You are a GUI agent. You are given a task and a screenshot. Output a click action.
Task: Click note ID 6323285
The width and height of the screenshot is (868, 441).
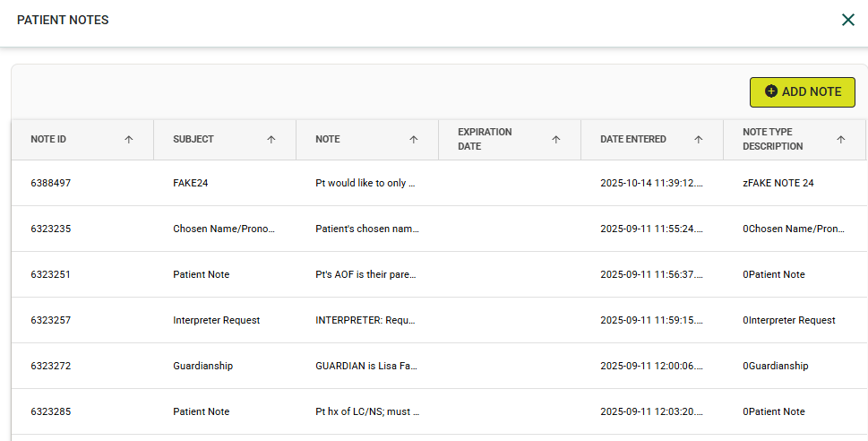(51, 411)
